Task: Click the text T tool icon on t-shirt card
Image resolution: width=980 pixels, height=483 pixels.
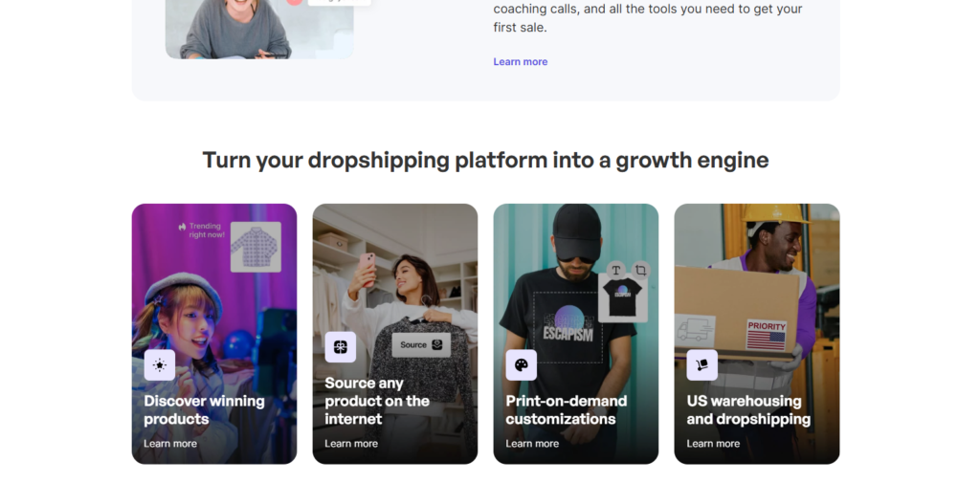Action: [x=615, y=270]
